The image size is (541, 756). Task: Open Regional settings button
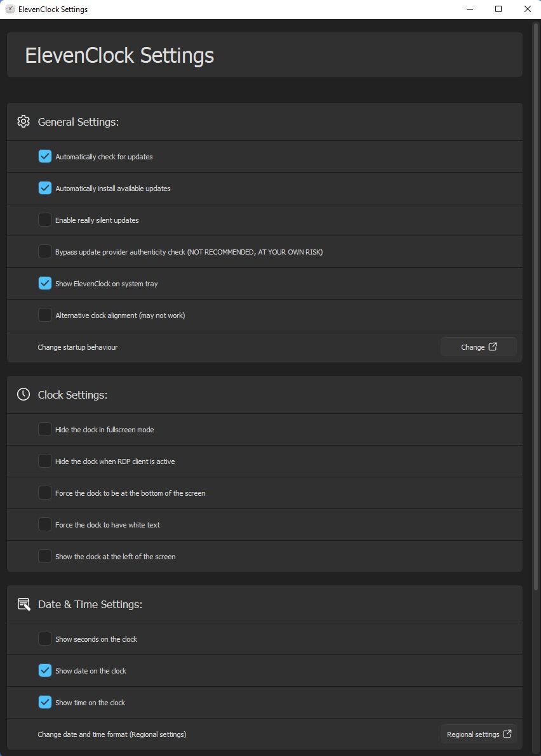tap(478, 734)
